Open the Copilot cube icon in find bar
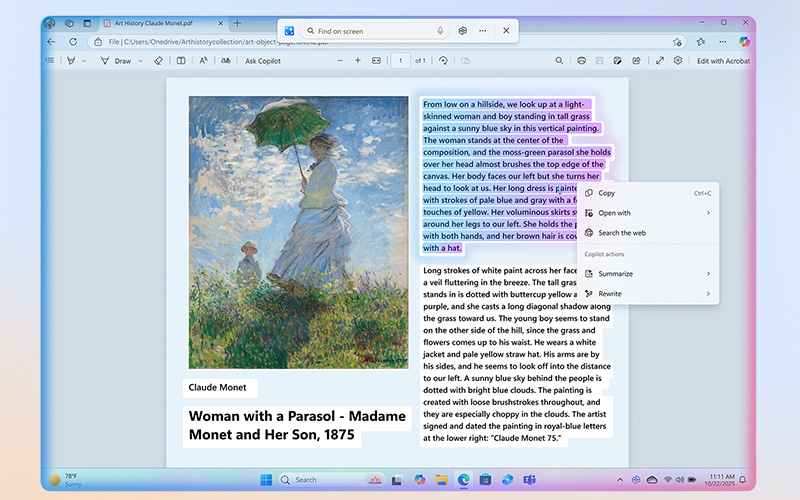The image size is (800, 500). click(463, 31)
